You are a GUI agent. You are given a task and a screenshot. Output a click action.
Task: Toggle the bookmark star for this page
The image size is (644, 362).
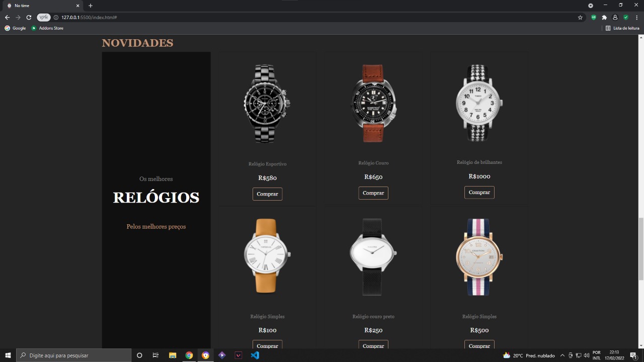pos(580,17)
